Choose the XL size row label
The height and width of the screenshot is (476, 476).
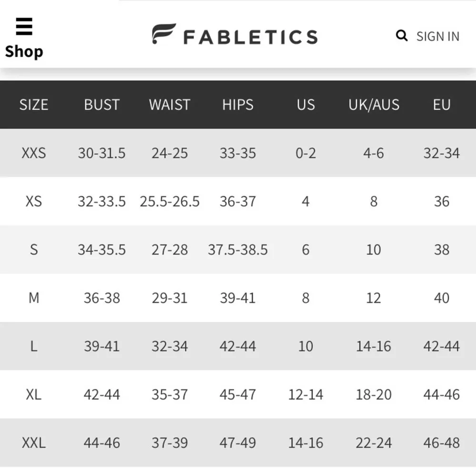point(34,395)
